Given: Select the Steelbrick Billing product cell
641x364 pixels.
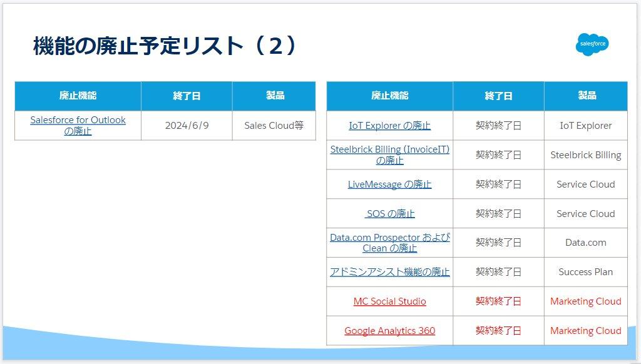Looking at the screenshot, I should click(x=586, y=155).
